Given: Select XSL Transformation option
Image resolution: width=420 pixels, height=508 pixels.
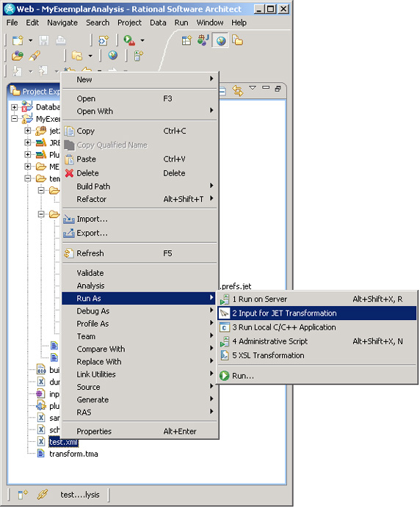Looking at the screenshot, I should (x=317, y=355).
